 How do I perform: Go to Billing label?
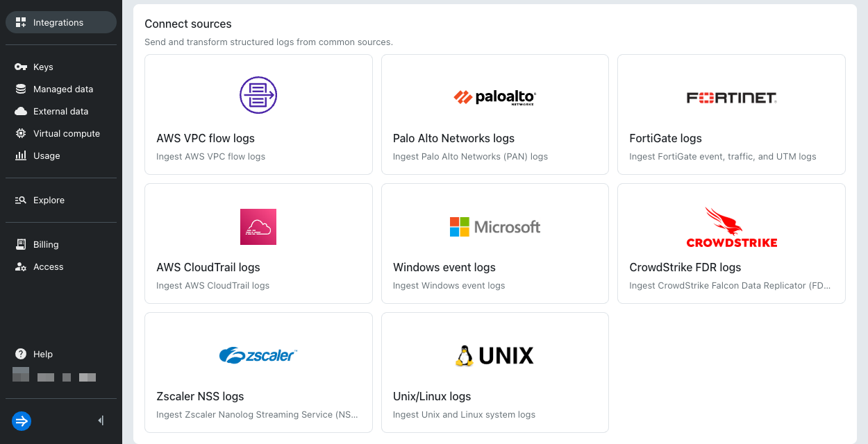46,244
